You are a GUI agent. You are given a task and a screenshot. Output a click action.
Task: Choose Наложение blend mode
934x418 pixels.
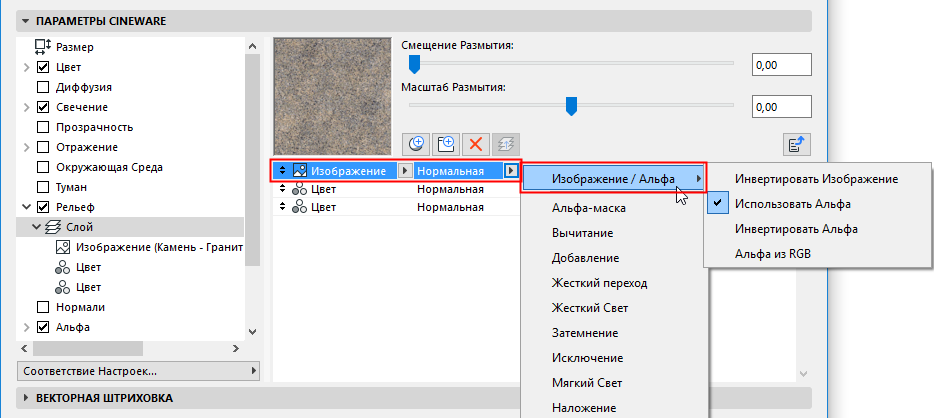tap(584, 408)
